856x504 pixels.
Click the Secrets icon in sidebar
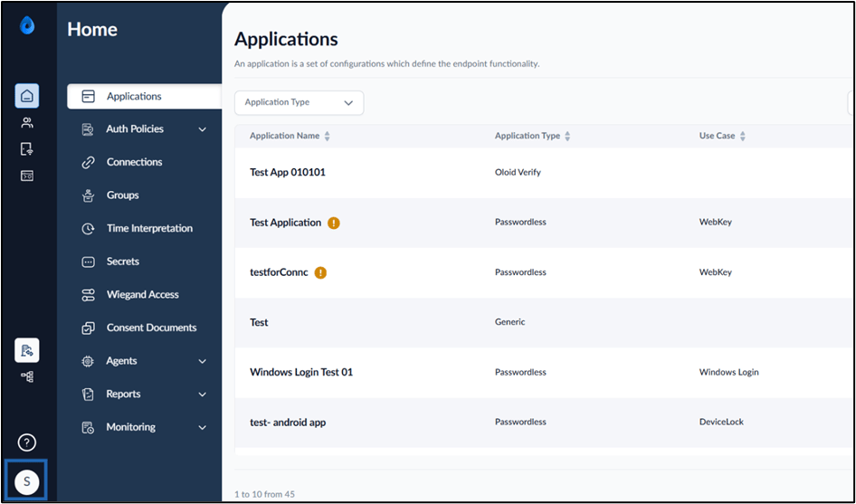[x=88, y=262]
